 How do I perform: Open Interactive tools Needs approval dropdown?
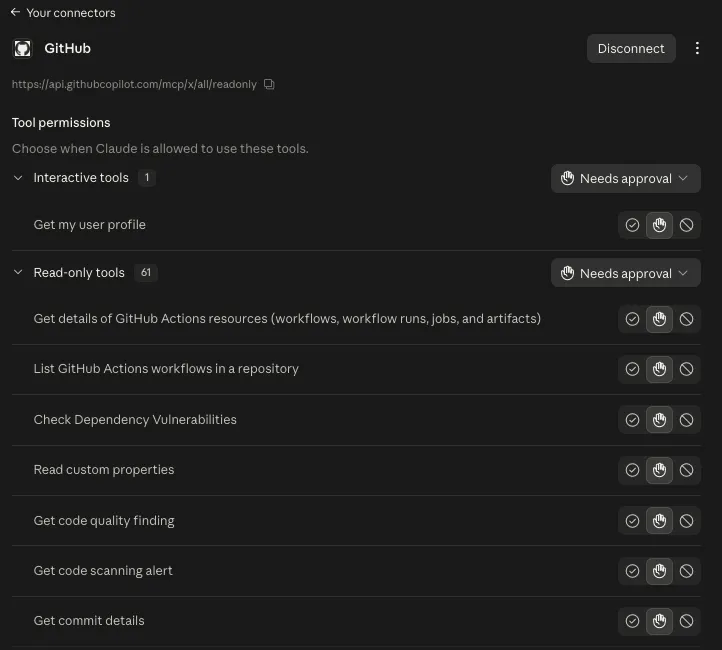pyautogui.click(x=626, y=179)
